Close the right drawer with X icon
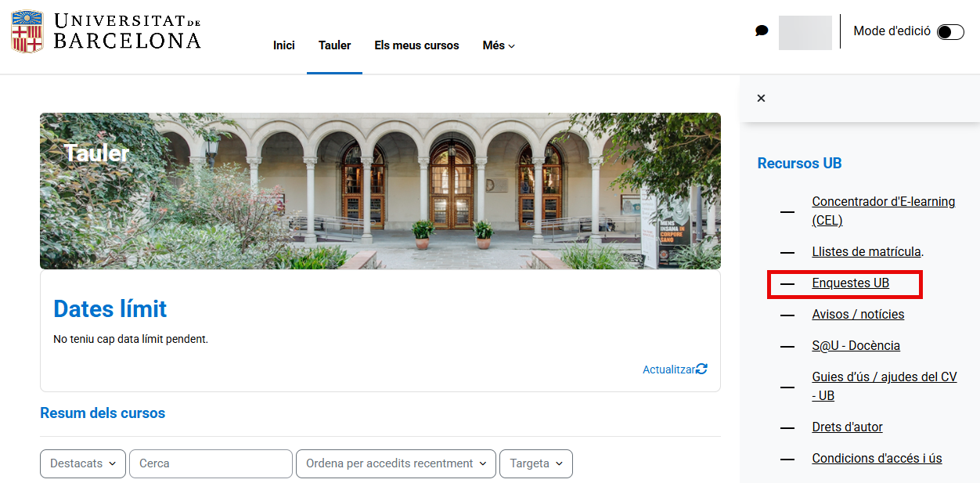This screenshot has width=980, height=483. pos(761,99)
